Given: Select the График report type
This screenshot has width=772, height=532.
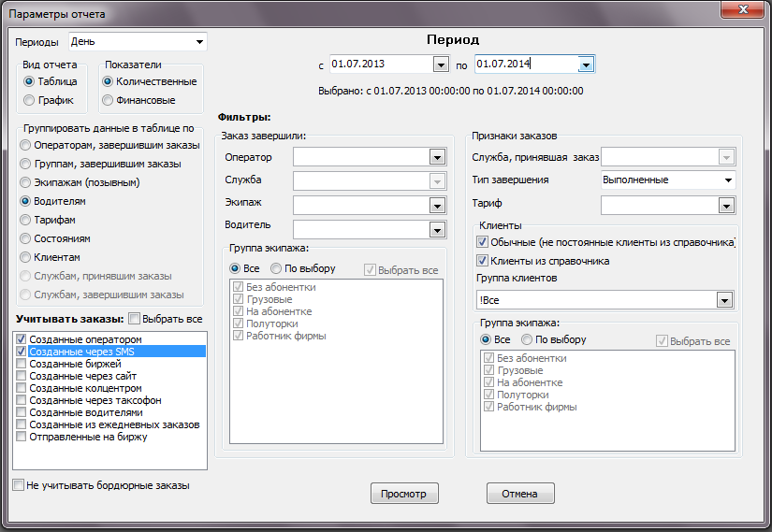Looking at the screenshot, I should click(30, 100).
